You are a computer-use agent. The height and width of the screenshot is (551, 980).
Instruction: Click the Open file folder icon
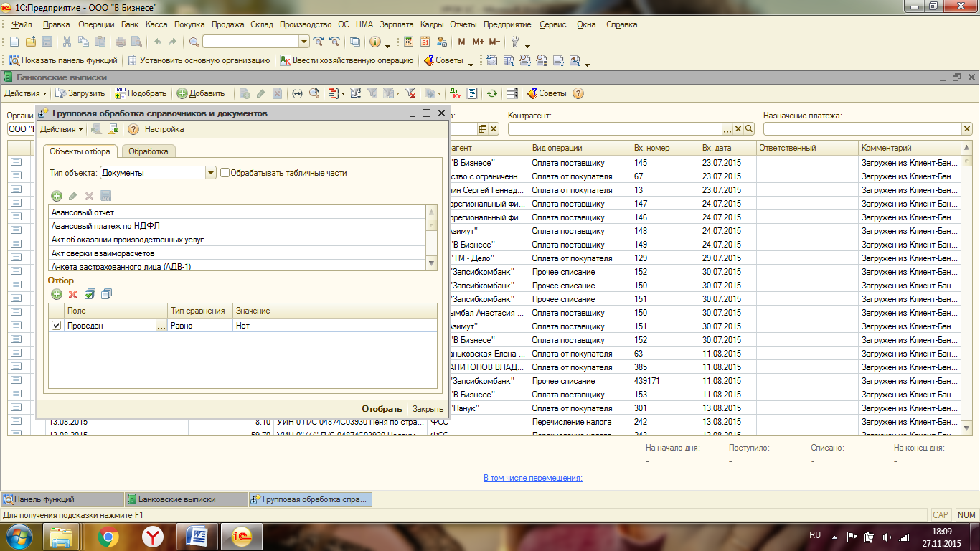(x=31, y=42)
